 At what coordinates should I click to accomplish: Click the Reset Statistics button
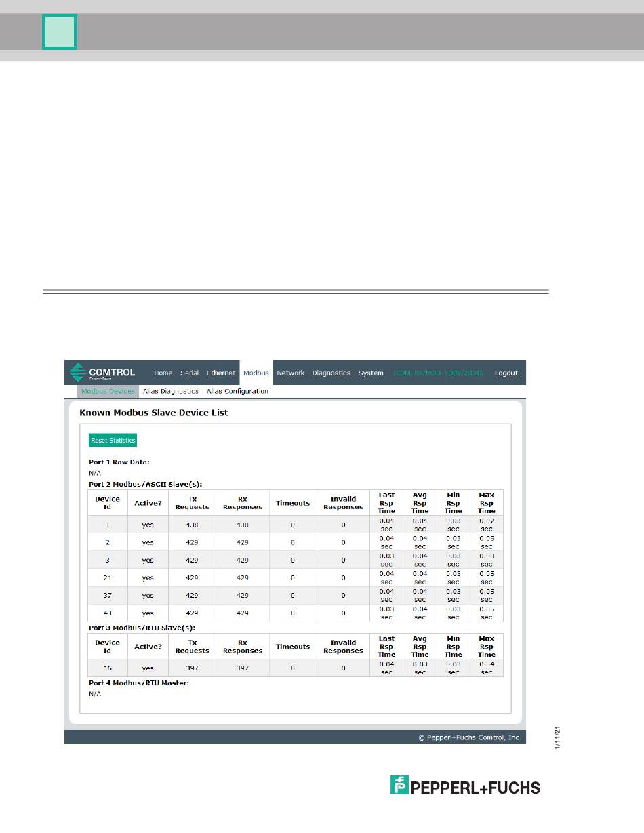pos(113,440)
